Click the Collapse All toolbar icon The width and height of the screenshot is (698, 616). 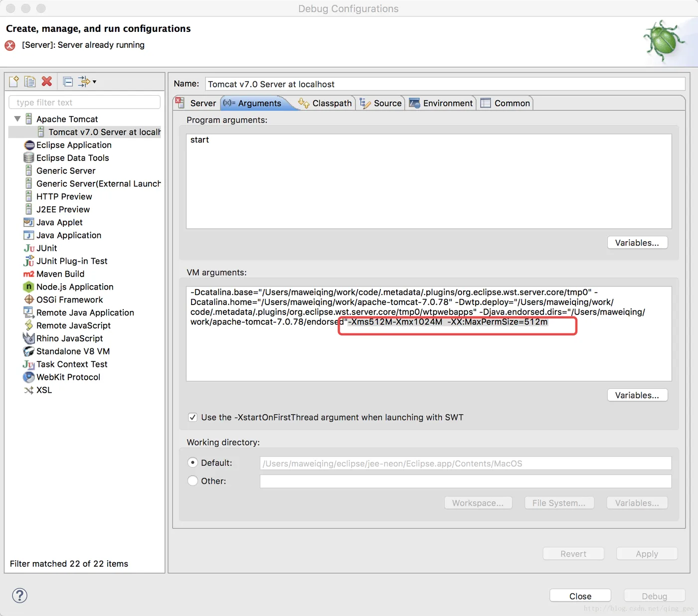pos(68,82)
